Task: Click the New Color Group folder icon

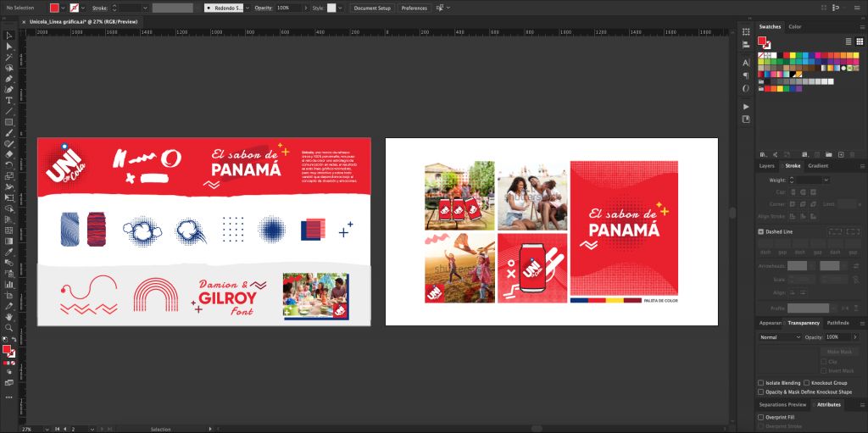Action: pyautogui.click(x=829, y=154)
